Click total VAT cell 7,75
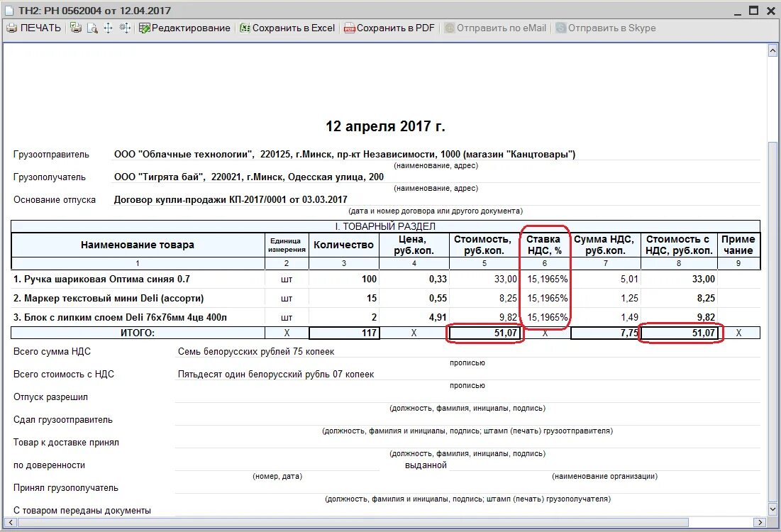 tap(605, 333)
